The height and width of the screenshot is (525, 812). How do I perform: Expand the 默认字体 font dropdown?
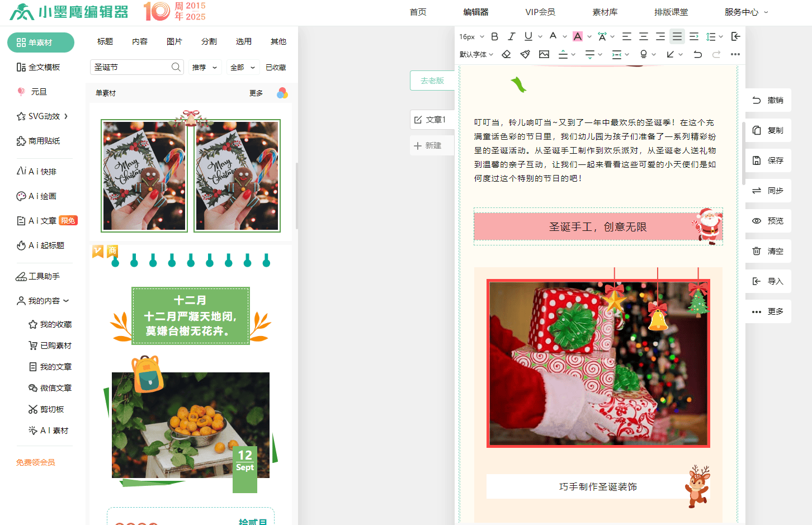click(x=476, y=54)
